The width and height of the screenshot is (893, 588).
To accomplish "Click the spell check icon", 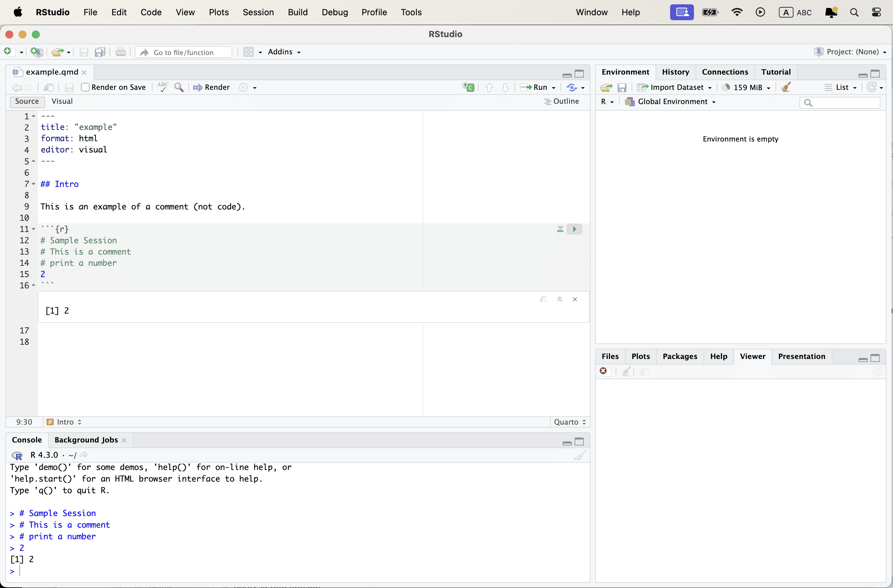I will tap(163, 88).
